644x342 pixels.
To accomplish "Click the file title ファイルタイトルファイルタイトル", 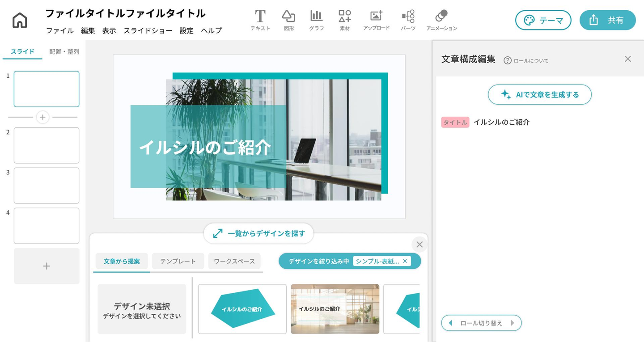I will [125, 13].
